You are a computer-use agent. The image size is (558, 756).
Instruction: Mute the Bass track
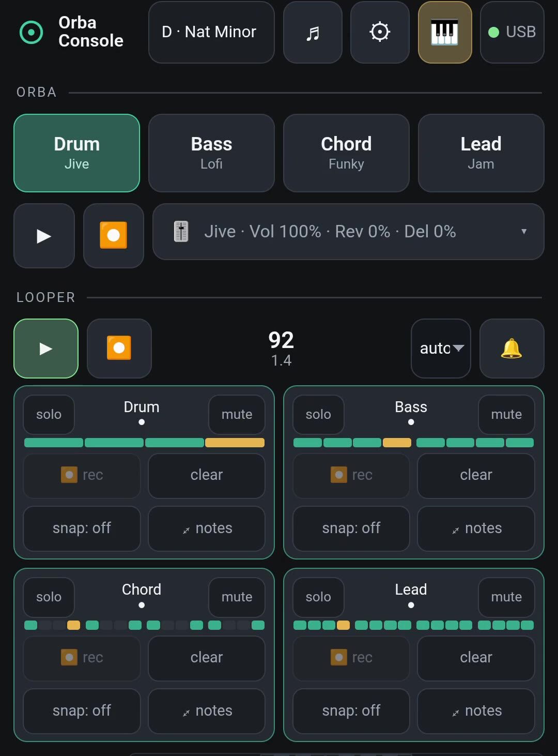[x=506, y=415]
